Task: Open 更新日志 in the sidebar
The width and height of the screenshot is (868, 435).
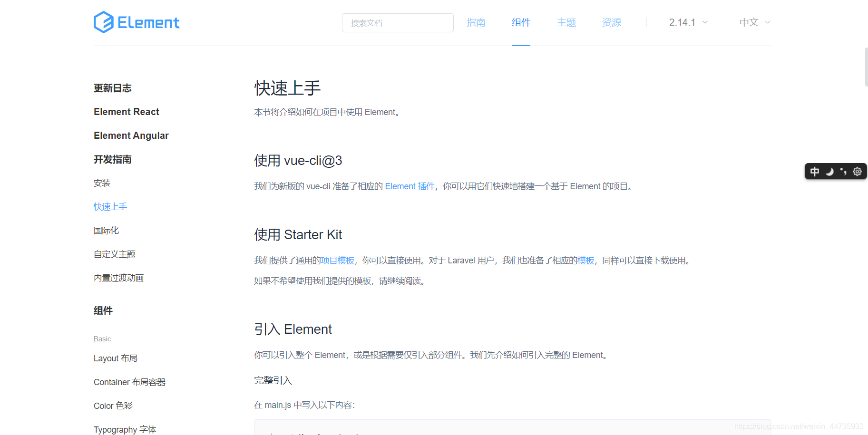Action: click(x=113, y=88)
